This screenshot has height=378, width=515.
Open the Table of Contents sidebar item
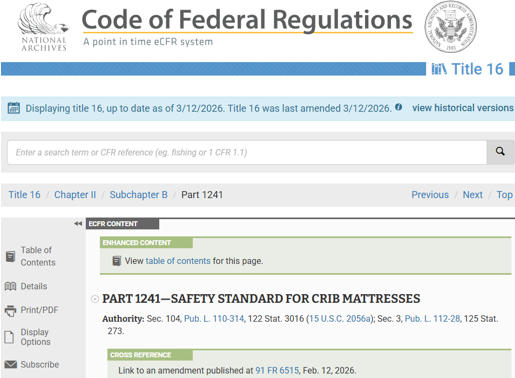pyautogui.click(x=38, y=256)
